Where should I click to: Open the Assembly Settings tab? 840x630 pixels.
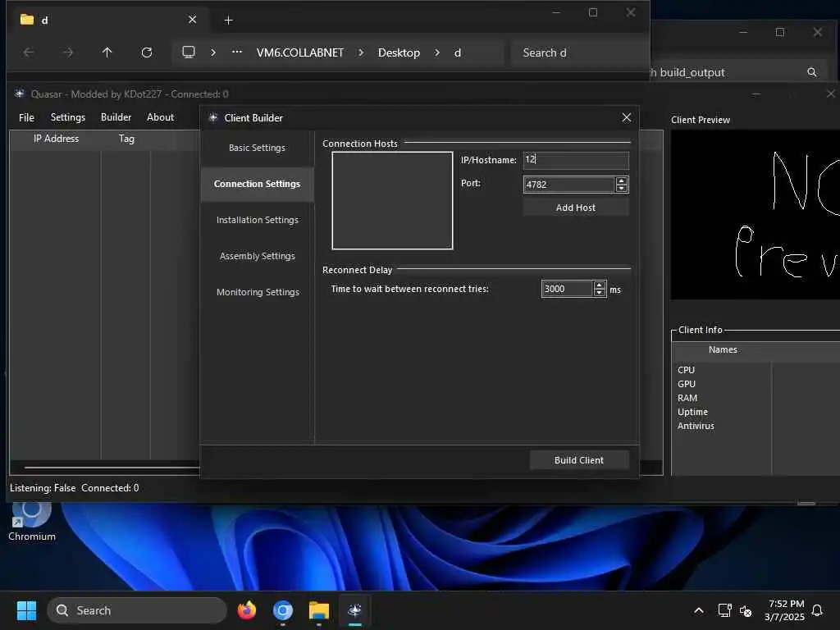coord(257,256)
